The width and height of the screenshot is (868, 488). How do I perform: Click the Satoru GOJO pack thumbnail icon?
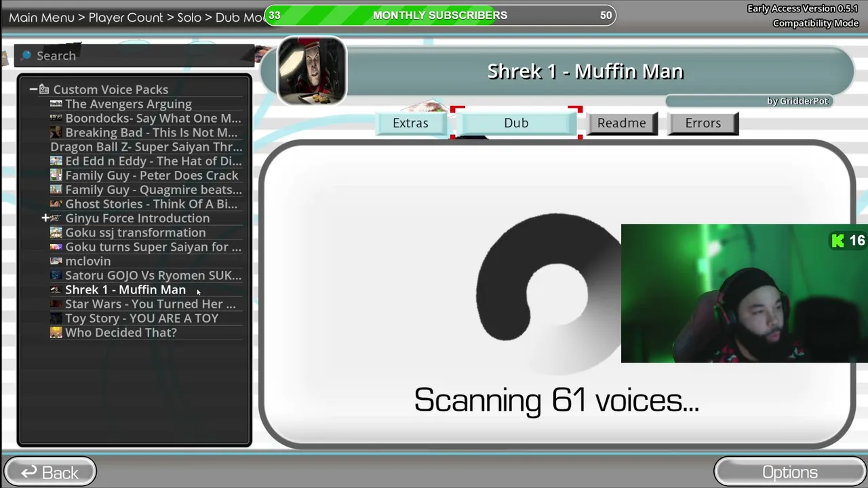[56, 275]
